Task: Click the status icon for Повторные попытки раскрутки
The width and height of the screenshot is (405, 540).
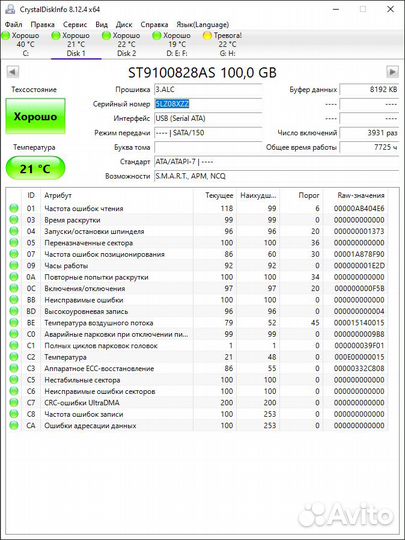Action: [14, 277]
